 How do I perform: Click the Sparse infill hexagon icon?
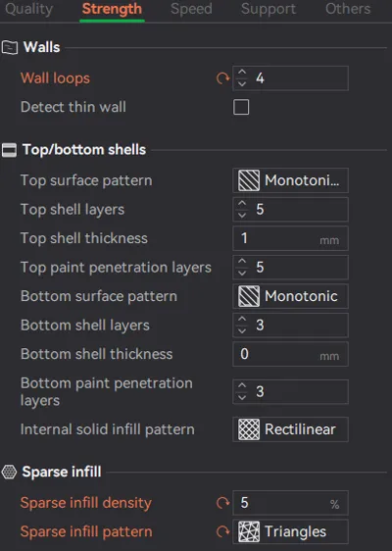(9, 472)
